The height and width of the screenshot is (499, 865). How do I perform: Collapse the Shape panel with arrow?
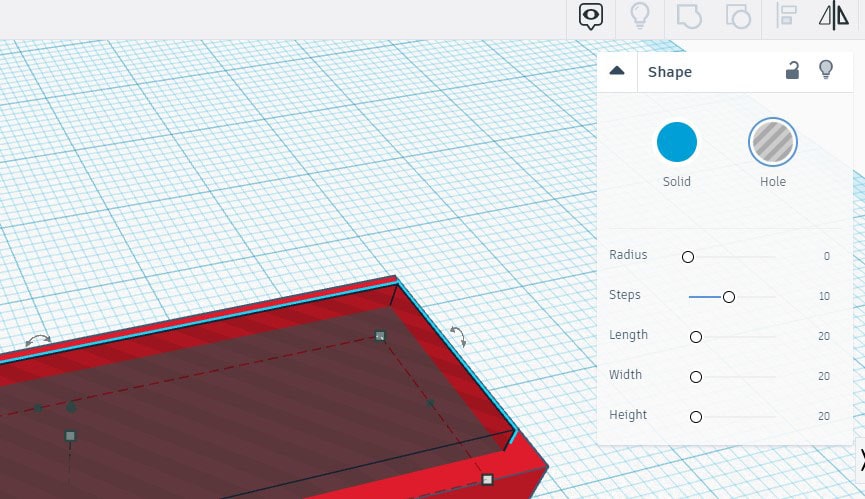[x=617, y=71]
